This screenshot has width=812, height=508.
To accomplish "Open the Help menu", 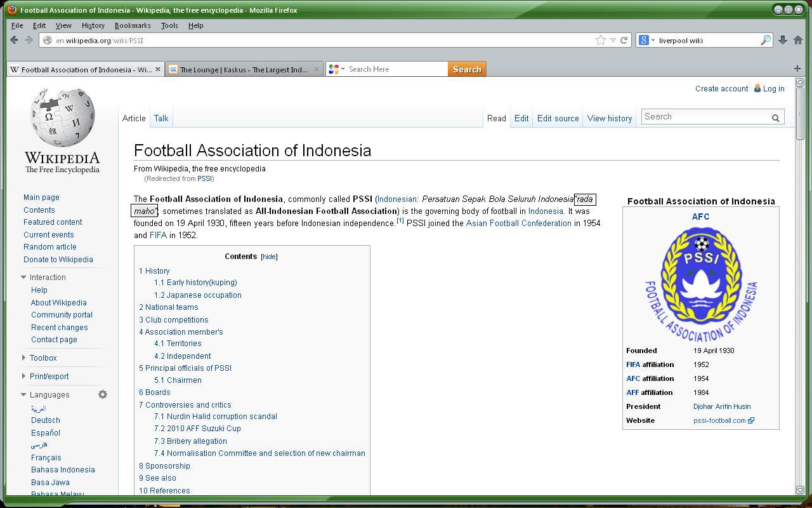I will [195, 25].
